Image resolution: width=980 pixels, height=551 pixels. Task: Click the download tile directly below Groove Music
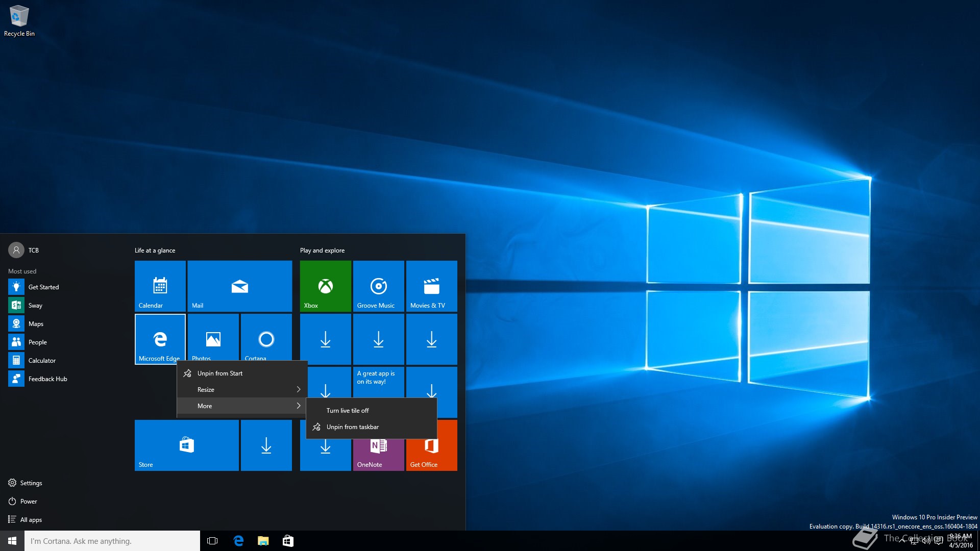(x=379, y=339)
